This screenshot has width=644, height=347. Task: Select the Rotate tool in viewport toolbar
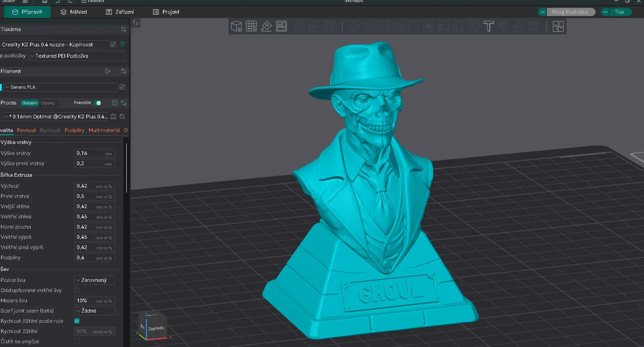(x=369, y=26)
